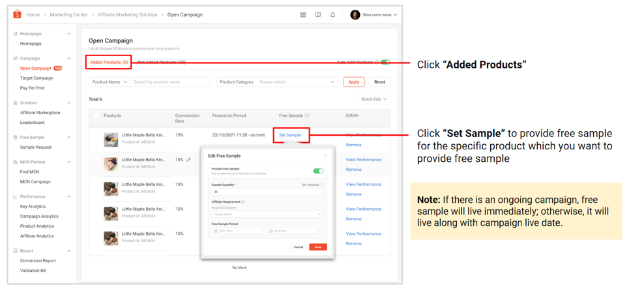Open Leaderboard in the sidebar
644x289 pixels.
(33, 123)
